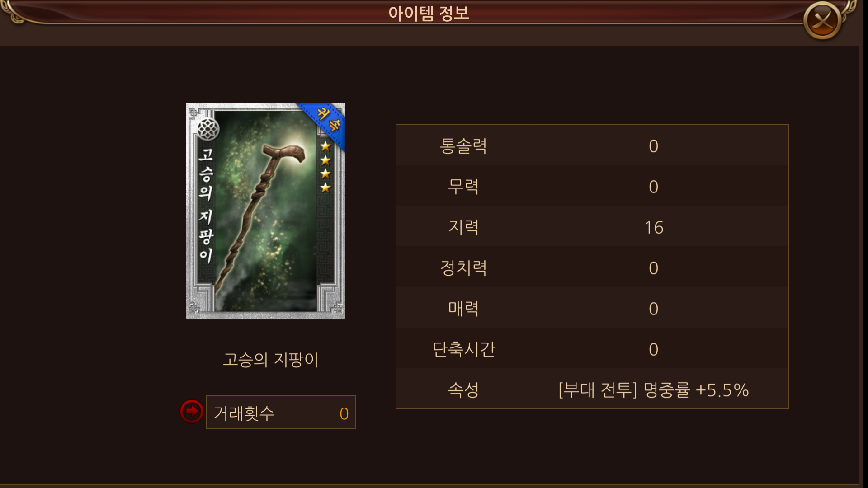Viewport: 868px width, 488px height.
Task: Select the 단축시간 stat label
Action: pos(464,349)
